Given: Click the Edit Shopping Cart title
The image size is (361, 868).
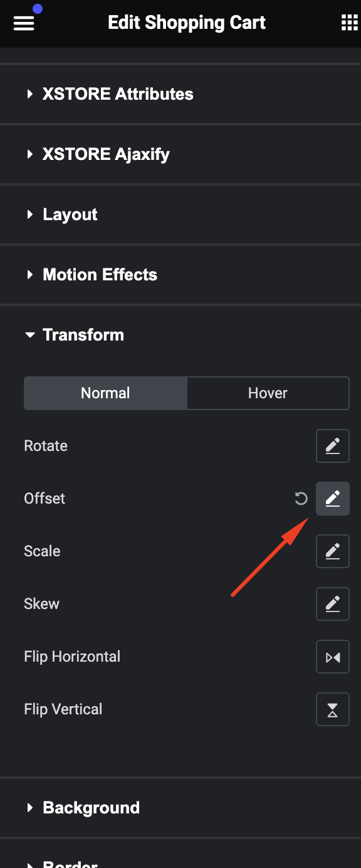Looking at the screenshot, I should 187,23.
